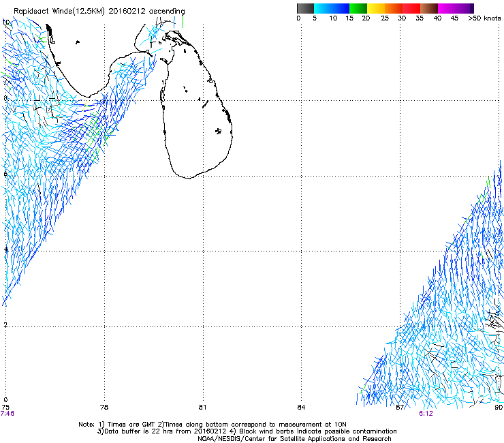Viewport: 504px width, 443px height.
Task: Click legend tick label '10'
Action: pyautogui.click(x=333, y=18)
